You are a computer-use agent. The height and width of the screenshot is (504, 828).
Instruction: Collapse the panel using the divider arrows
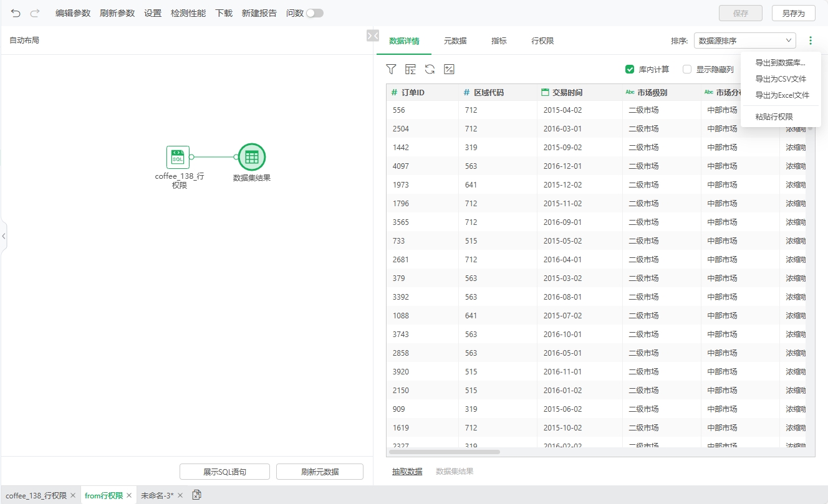pos(372,36)
